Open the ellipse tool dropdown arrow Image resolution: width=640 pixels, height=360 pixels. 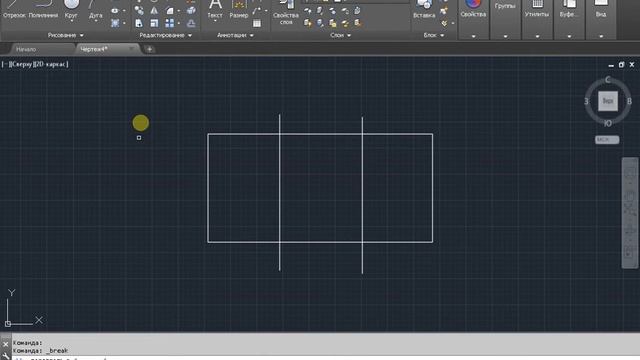pos(124,11)
